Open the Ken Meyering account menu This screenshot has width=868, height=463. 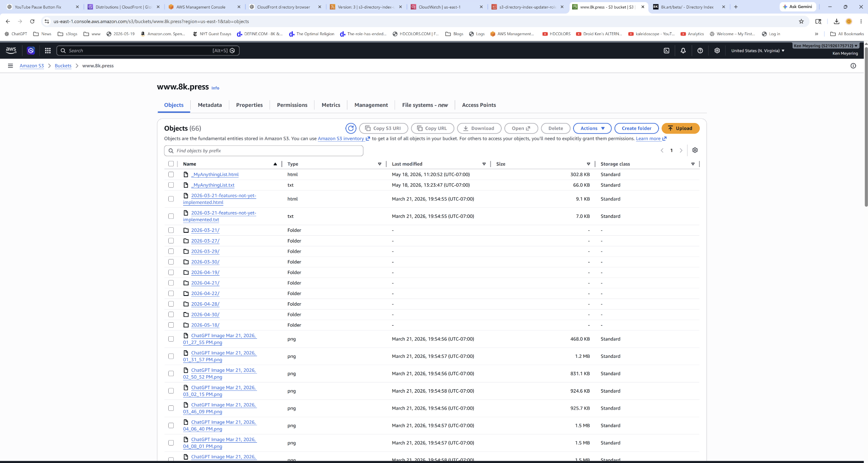click(826, 46)
